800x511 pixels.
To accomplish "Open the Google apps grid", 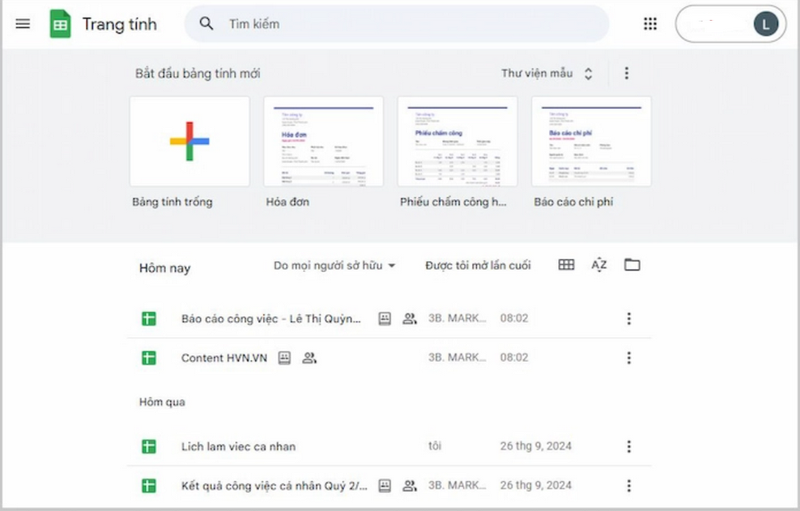I will click(x=650, y=24).
